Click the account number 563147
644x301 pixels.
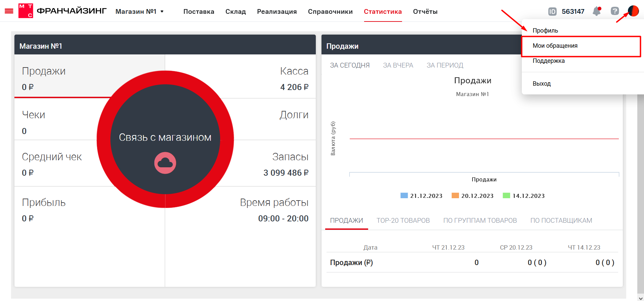(573, 11)
